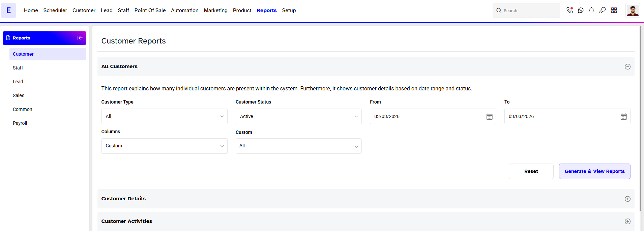Image resolution: width=644 pixels, height=231 pixels.
Task: Click the key icon in header
Action: [x=603, y=10]
